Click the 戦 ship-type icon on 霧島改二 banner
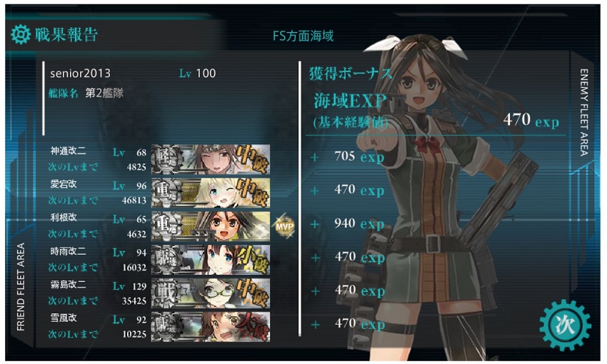 pos(164,293)
